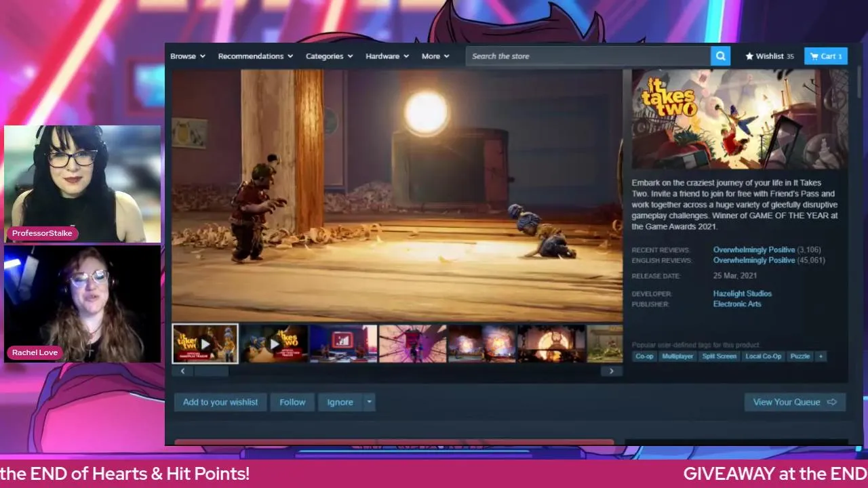Open the Cart button
The image size is (868, 488).
pos(825,56)
